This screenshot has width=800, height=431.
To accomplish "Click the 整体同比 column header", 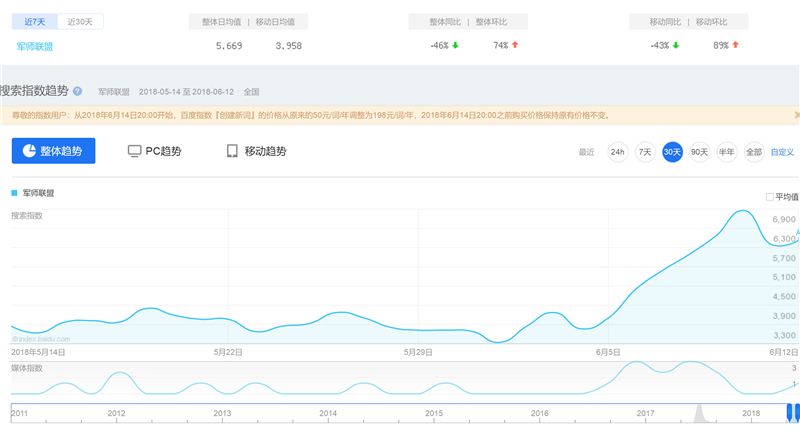I will point(445,22).
